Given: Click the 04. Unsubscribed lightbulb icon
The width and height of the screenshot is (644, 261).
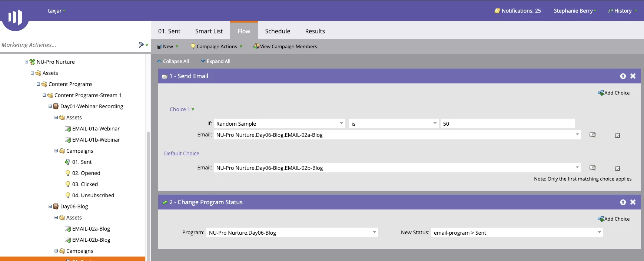Looking at the screenshot, I should 68,195.
